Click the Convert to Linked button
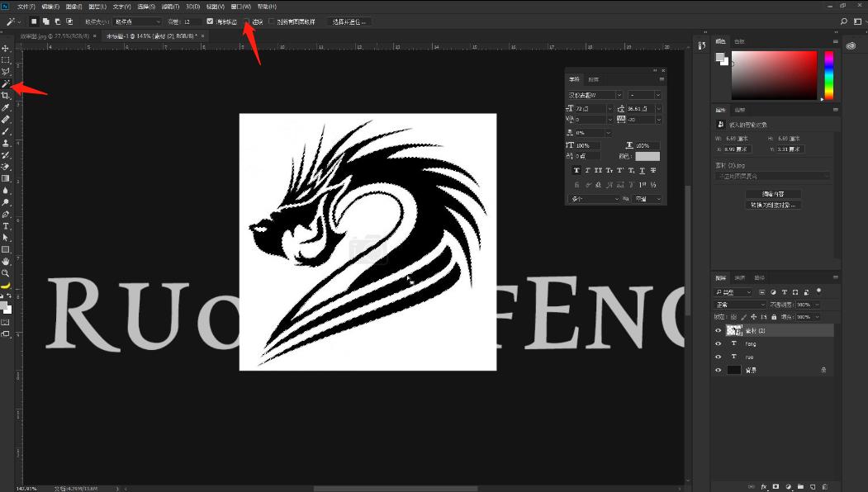 point(772,205)
